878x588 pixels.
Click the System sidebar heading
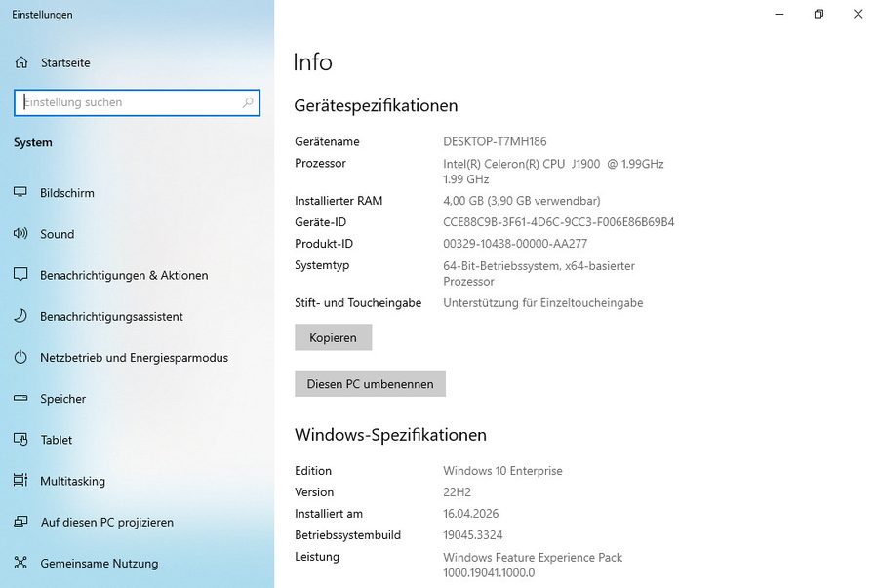coord(33,142)
